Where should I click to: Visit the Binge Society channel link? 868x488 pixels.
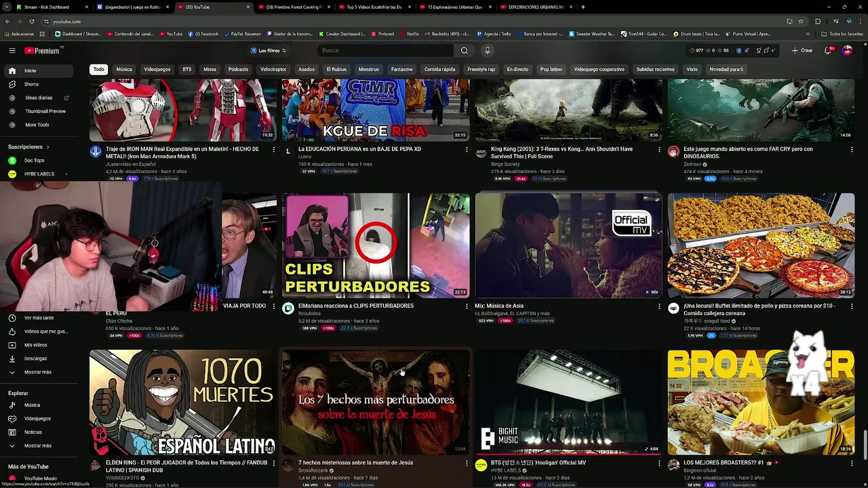(x=505, y=164)
